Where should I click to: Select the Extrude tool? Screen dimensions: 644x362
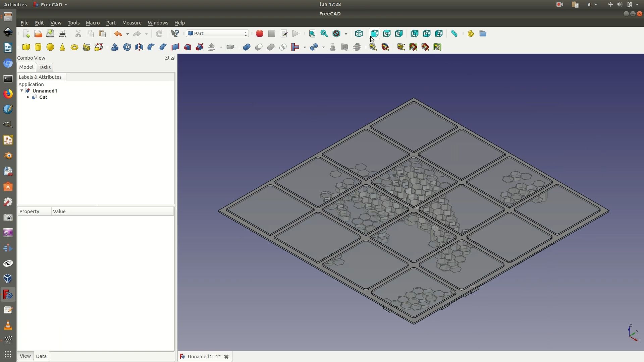tap(115, 47)
